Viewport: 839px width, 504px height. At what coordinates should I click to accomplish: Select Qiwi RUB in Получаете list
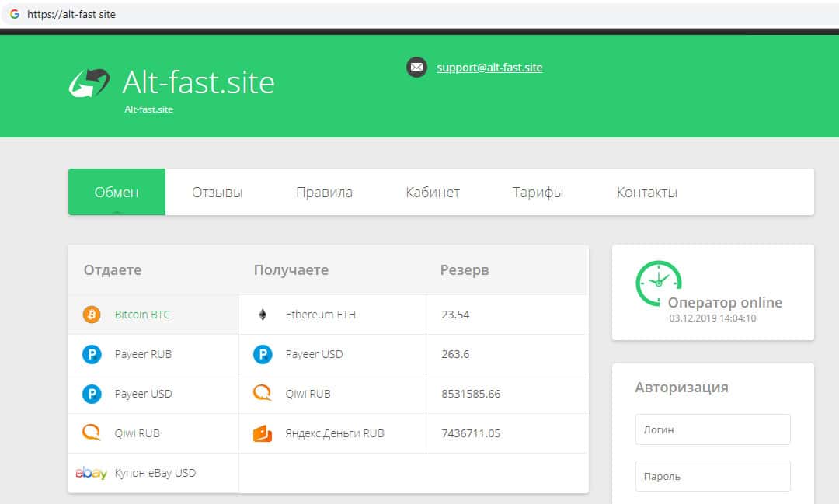[x=308, y=394]
